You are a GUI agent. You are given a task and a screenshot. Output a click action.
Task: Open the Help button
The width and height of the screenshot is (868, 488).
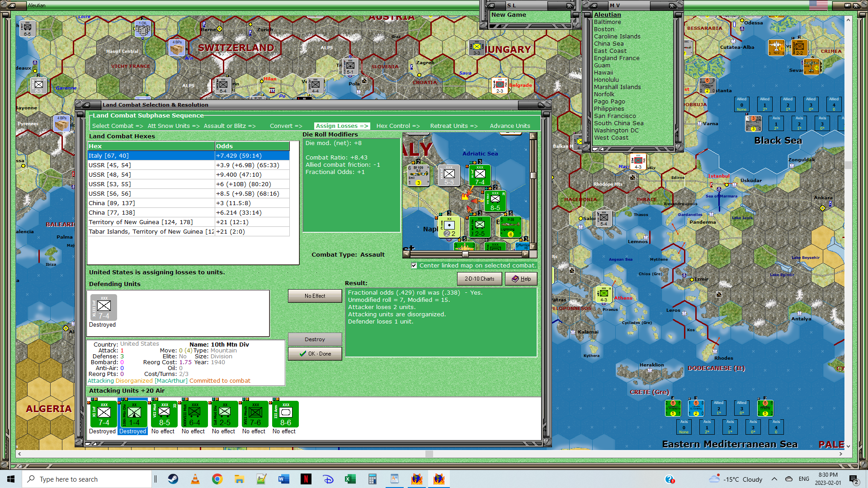click(521, 279)
